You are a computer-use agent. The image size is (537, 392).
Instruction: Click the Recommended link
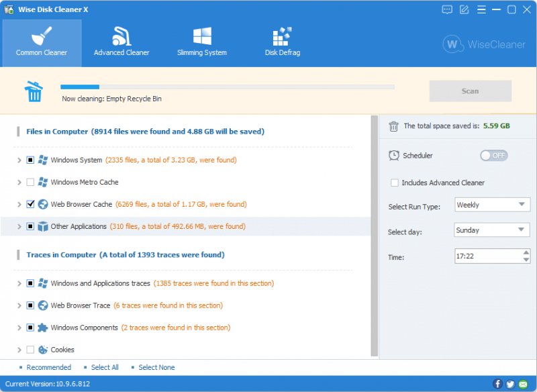(49, 367)
